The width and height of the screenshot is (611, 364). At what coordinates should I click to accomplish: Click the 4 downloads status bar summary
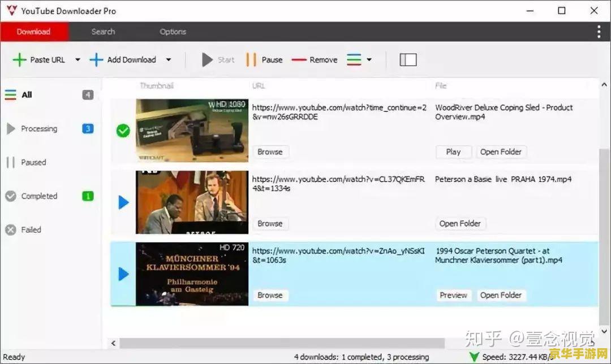(361, 357)
